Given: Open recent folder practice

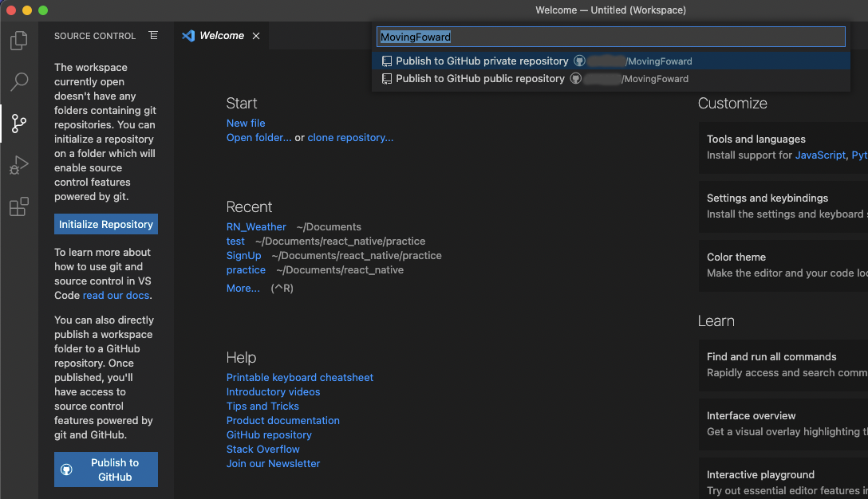Looking at the screenshot, I should click(x=246, y=270).
